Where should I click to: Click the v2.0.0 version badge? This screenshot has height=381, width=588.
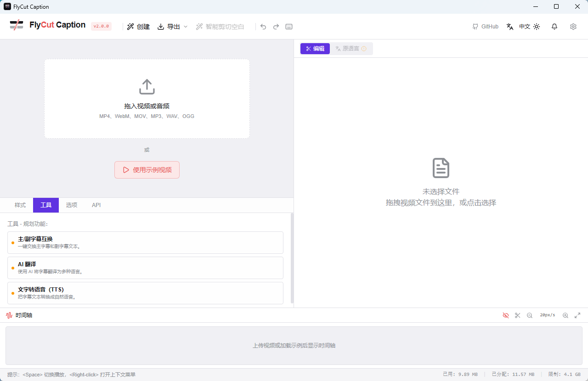(x=101, y=26)
